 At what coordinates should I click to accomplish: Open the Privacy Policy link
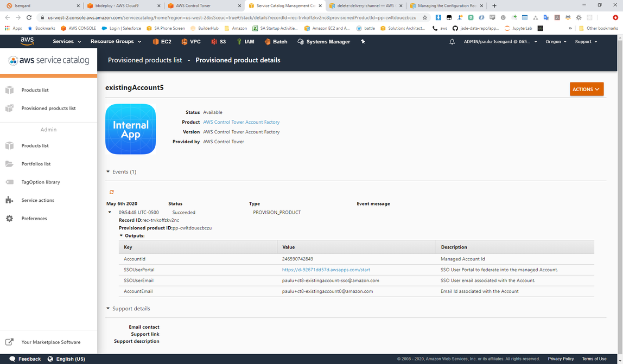coord(561,359)
